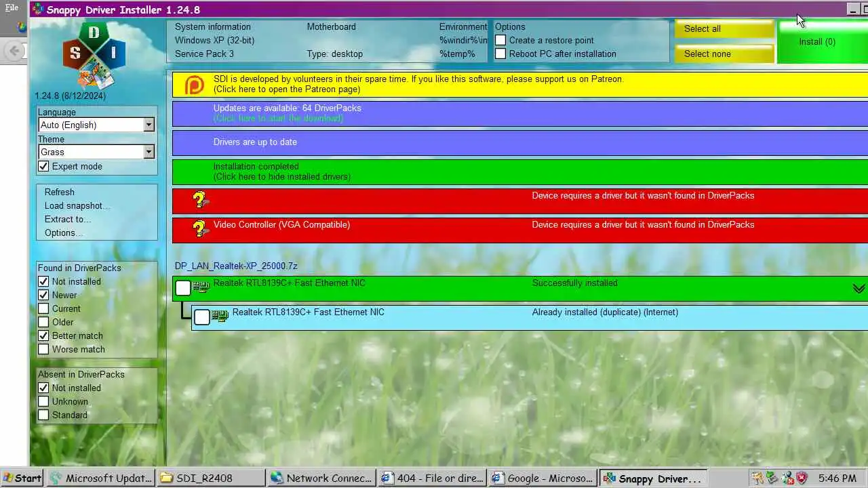Click the Patreon logo icon

point(195,85)
